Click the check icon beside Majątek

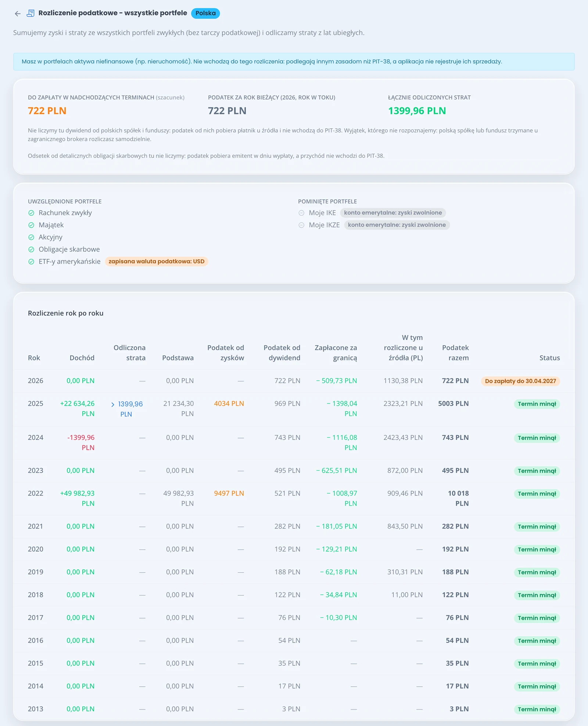(x=31, y=225)
